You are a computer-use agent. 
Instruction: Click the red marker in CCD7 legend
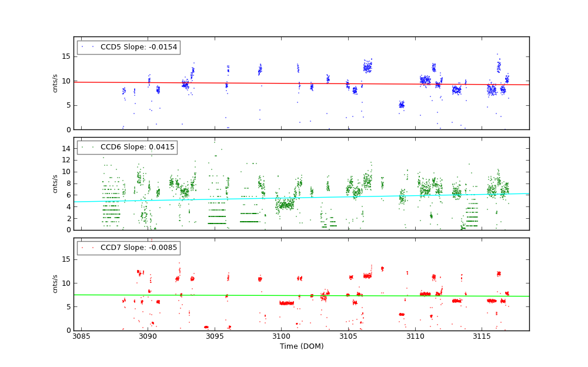point(82,248)
